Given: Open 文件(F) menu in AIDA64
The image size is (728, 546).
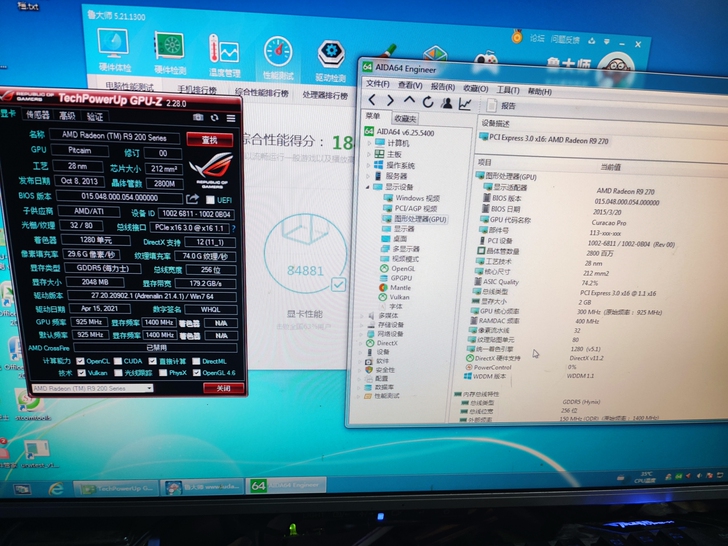Looking at the screenshot, I should 377,84.
